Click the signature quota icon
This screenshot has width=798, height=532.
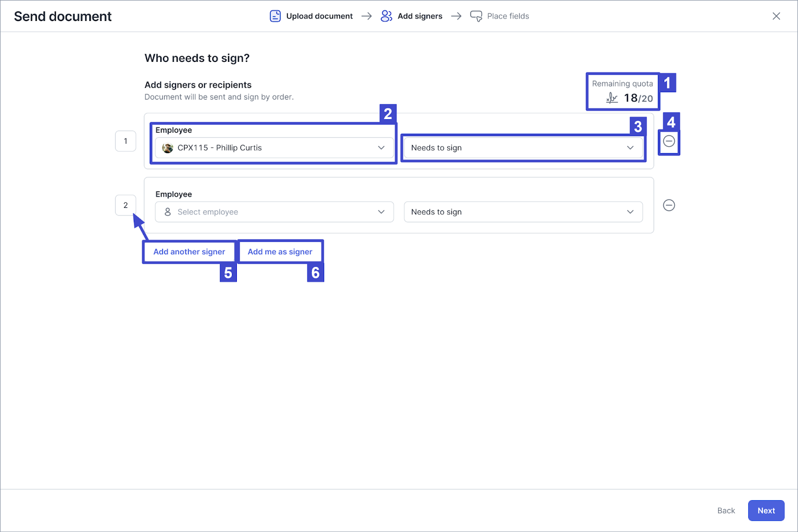612,98
